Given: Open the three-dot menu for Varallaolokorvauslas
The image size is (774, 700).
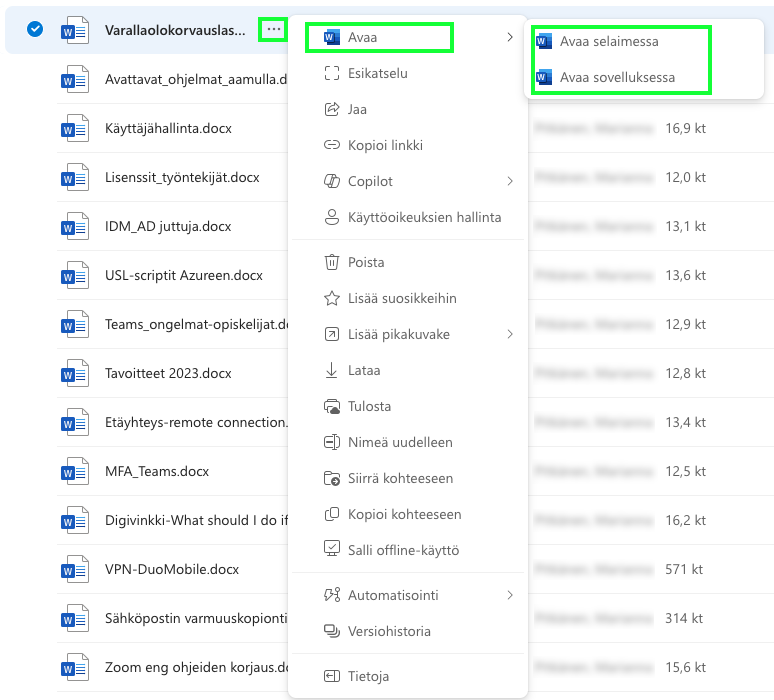Looking at the screenshot, I should click(273, 29).
